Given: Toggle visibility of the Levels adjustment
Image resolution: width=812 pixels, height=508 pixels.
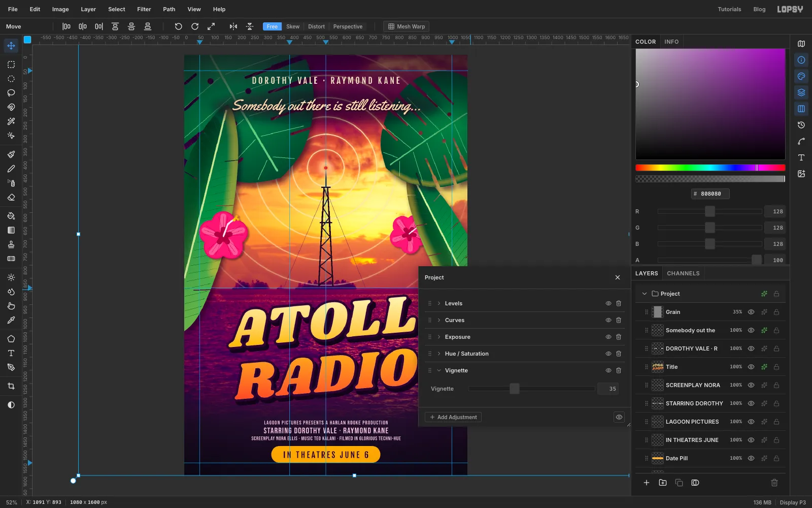Looking at the screenshot, I should (x=608, y=303).
